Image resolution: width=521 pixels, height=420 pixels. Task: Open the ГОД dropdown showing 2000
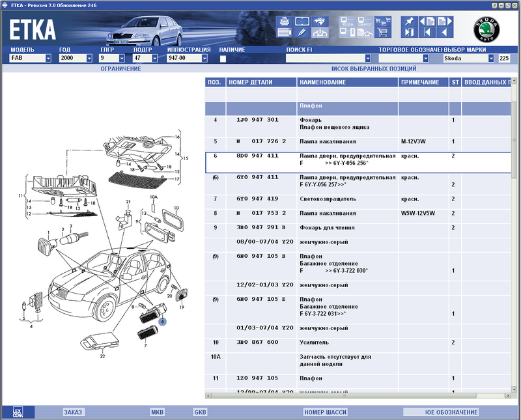pyautogui.click(x=89, y=58)
